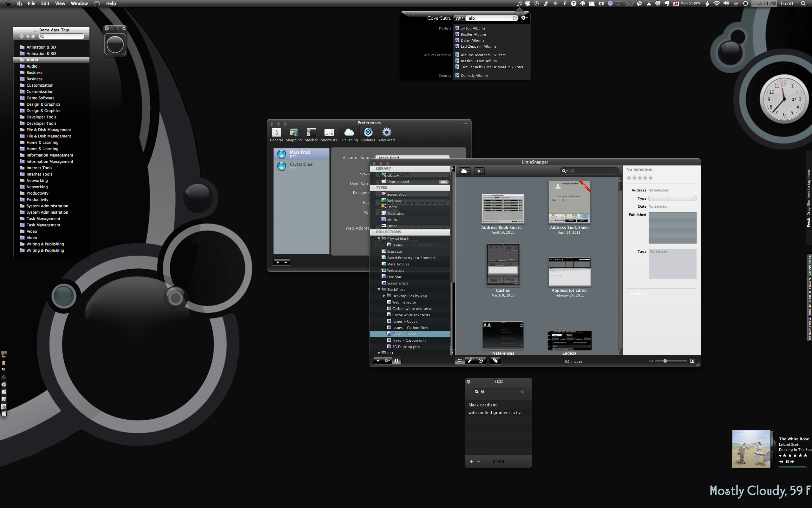812x508 pixels.
Task: Open LittleSnapper cloud publish dropdown
Action: coord(464,171)
